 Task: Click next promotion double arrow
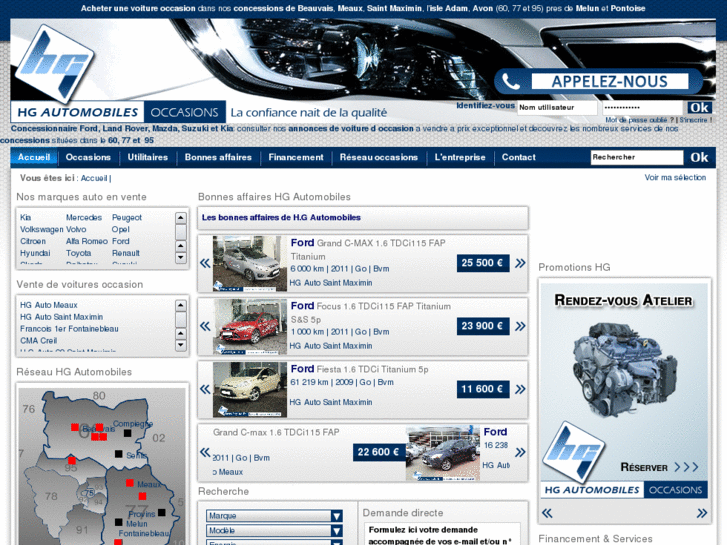click(x=702, y=513)
